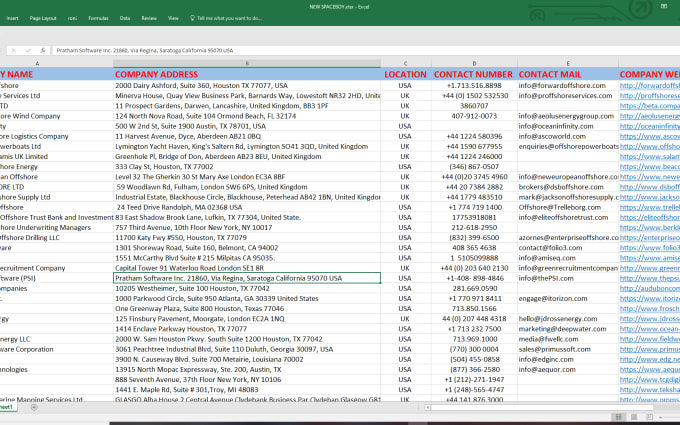Viewport: 680px width, 425px height.
Task: Select column E header
Action: (x=568, y=63)
